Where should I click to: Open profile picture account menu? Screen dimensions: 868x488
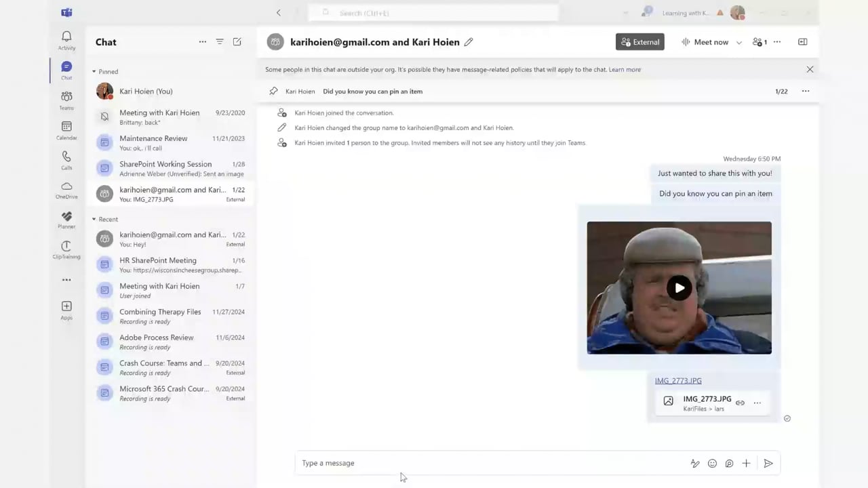(x=738, y=13)
